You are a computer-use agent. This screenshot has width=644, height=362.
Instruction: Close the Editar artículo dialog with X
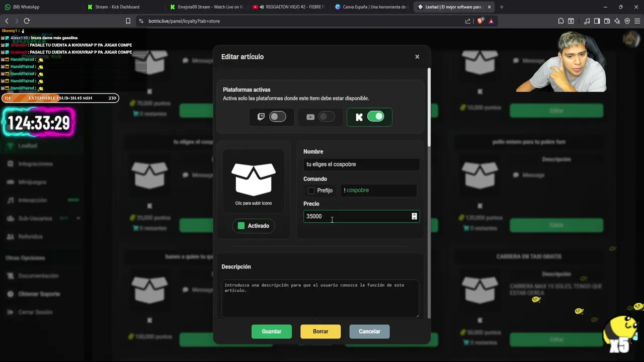(x=417, y=57)
